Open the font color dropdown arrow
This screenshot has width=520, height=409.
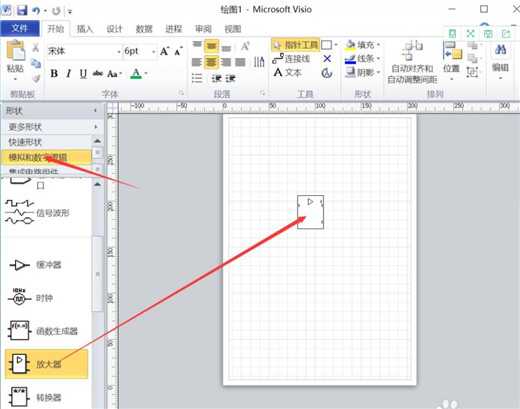[146, 74]
